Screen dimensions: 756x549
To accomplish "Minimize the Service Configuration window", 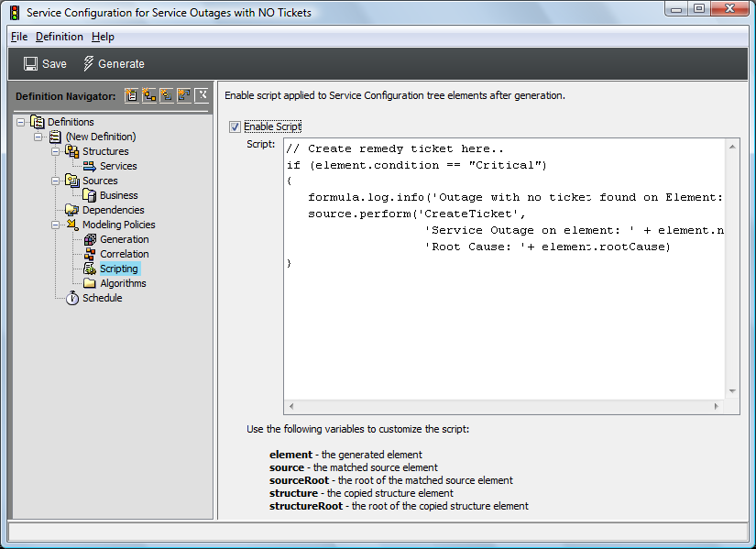I will click(676, 8).
